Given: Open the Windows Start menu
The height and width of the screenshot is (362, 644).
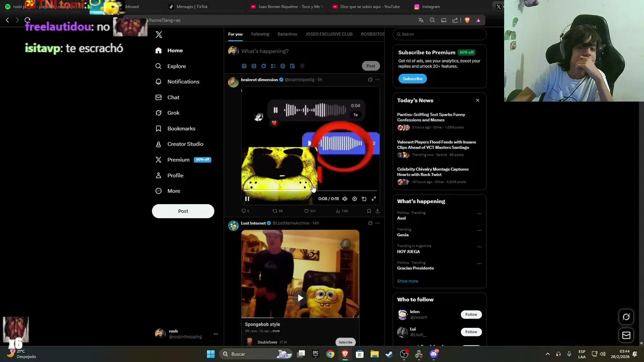Looking at the screenshot, I should pyautogui.click(x=211, y=354).
